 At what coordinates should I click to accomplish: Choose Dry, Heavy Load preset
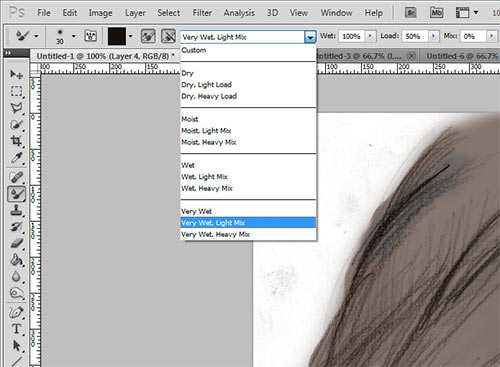(x=248, y=96)
